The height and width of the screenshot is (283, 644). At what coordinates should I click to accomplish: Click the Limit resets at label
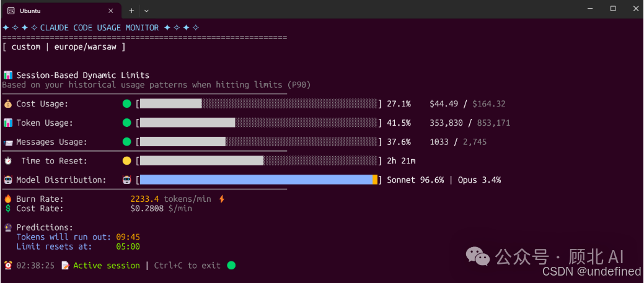coord(54,246)
